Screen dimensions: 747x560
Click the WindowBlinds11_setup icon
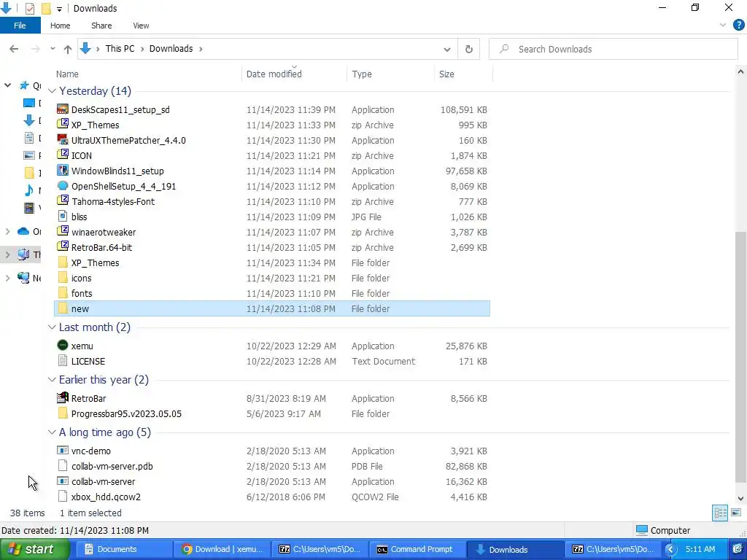(63, 170)
